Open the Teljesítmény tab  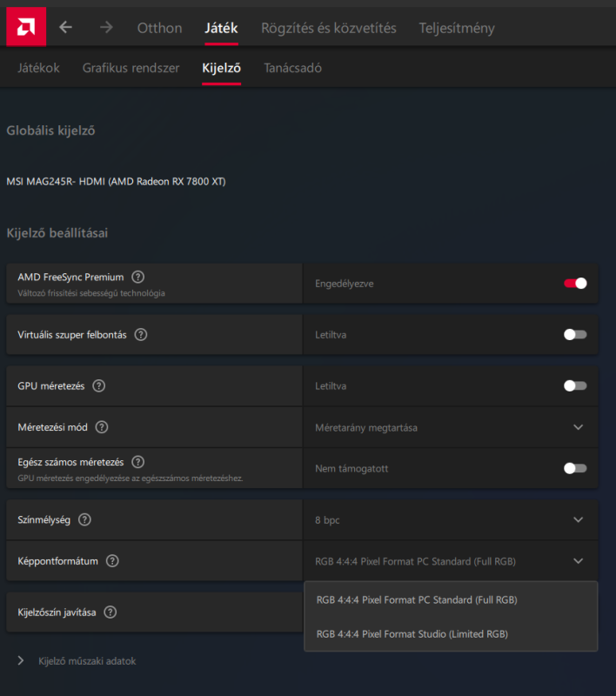click(457, 28)
